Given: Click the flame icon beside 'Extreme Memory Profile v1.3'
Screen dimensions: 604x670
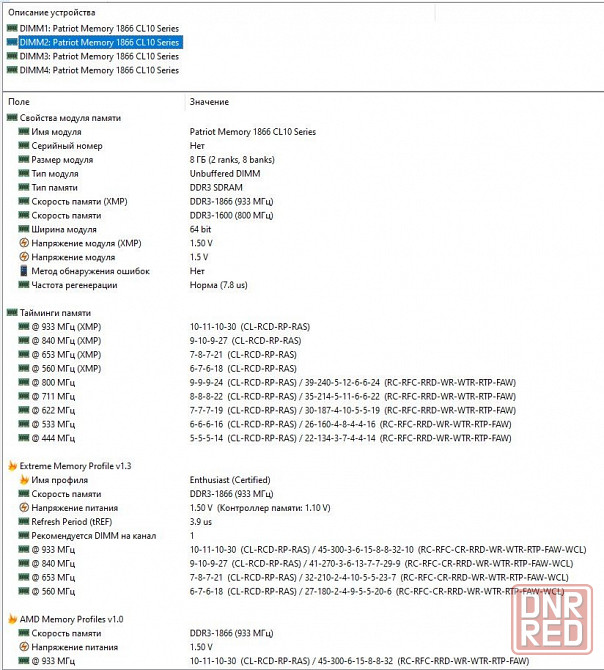Looking at the screenshot, I should coord(12,466).
